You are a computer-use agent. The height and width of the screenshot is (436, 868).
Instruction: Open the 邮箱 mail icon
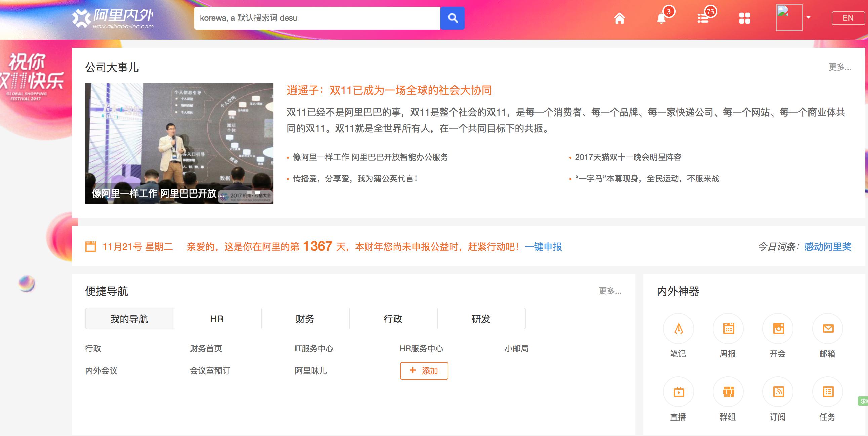tap(828, 329)
